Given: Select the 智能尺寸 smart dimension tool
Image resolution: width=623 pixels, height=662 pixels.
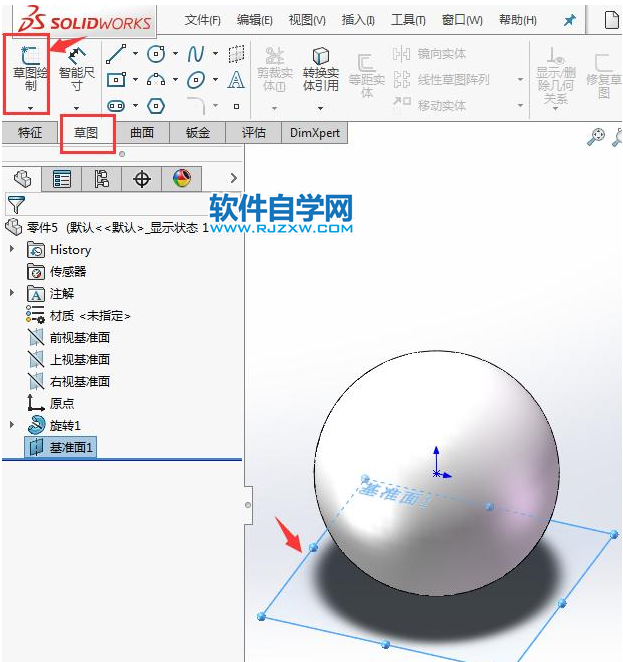Looking at the screenshot, I should (76, 70).
